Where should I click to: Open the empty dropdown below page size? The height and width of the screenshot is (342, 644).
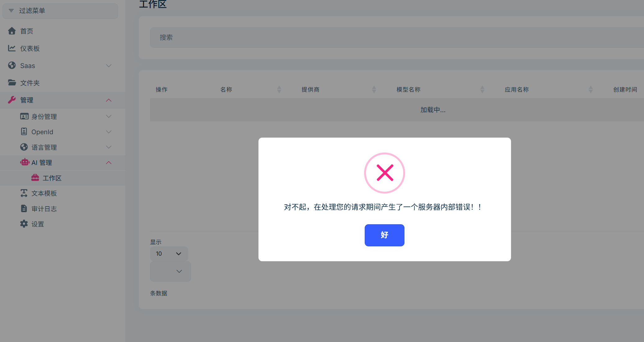tap(170, 271)
